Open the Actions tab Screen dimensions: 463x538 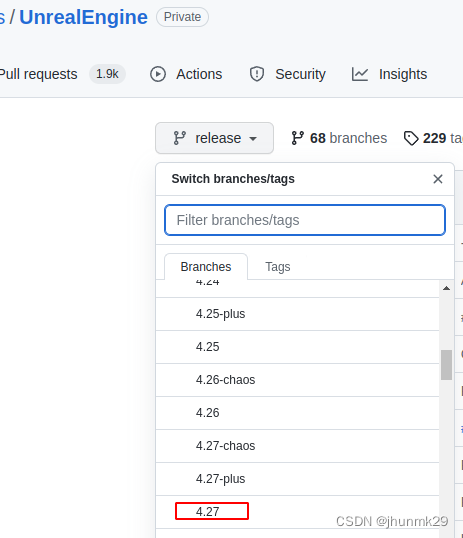click(199, 74)
